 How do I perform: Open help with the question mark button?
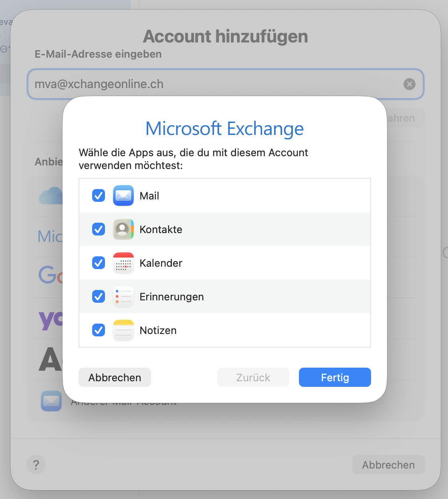[36, 465]
